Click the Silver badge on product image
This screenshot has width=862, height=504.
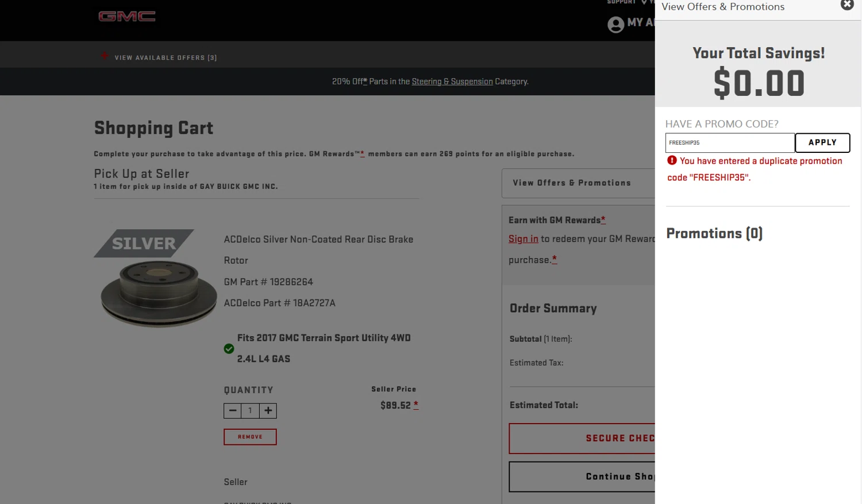point(144,243)
